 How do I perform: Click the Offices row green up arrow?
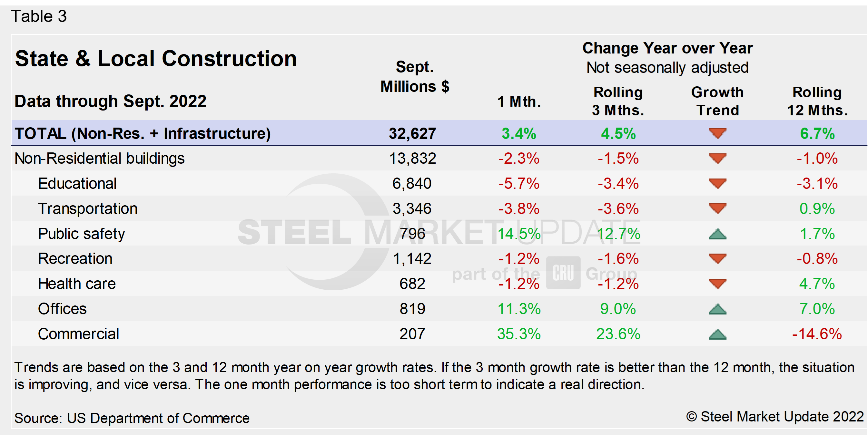click(x=717, y=309)
